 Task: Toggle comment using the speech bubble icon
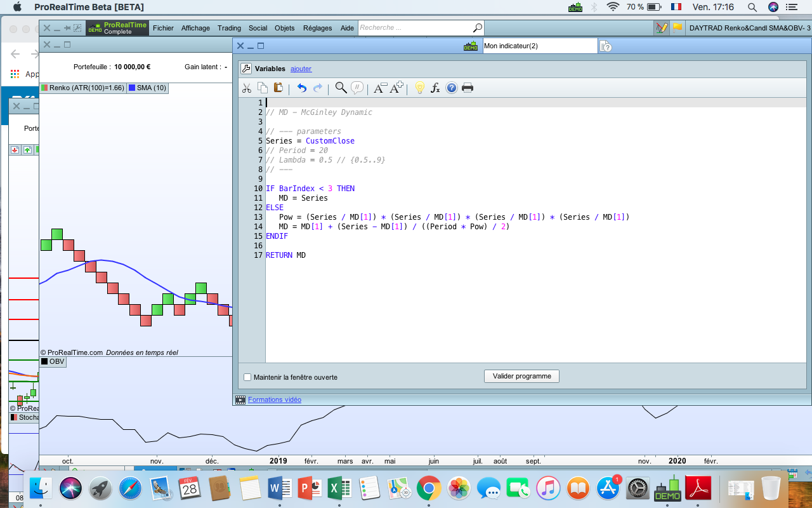click(357, 88)
